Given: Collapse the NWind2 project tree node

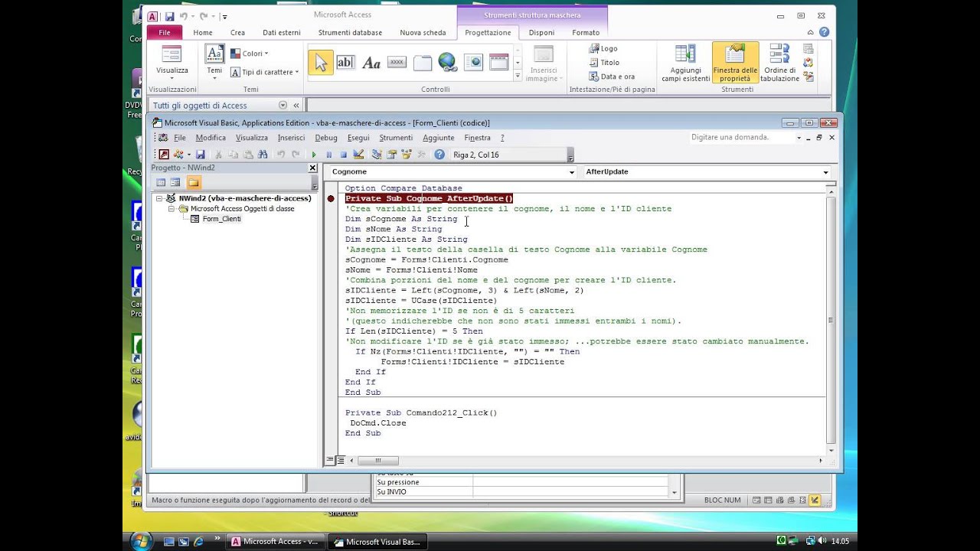Looking at the screenshot, I should (159, 198).
